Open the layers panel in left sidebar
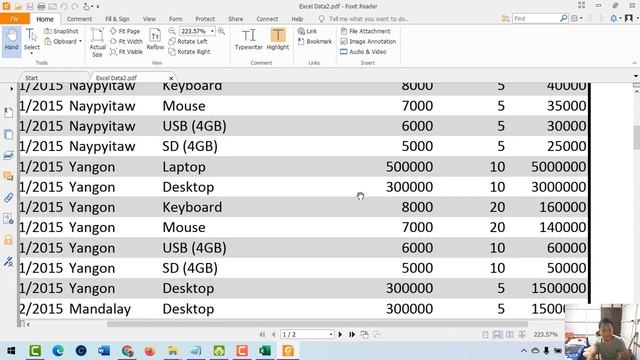 [x=8, y=155]
